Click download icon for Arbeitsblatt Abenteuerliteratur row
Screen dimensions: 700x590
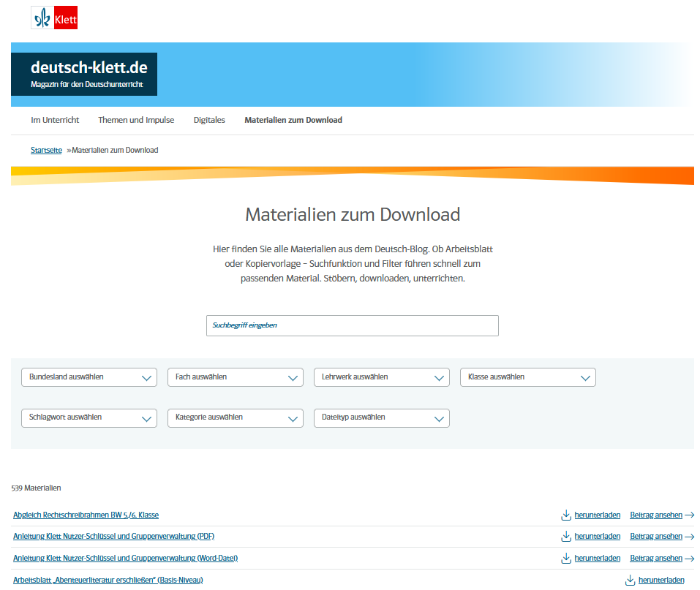pyautogui.click(x=630, y=580)
